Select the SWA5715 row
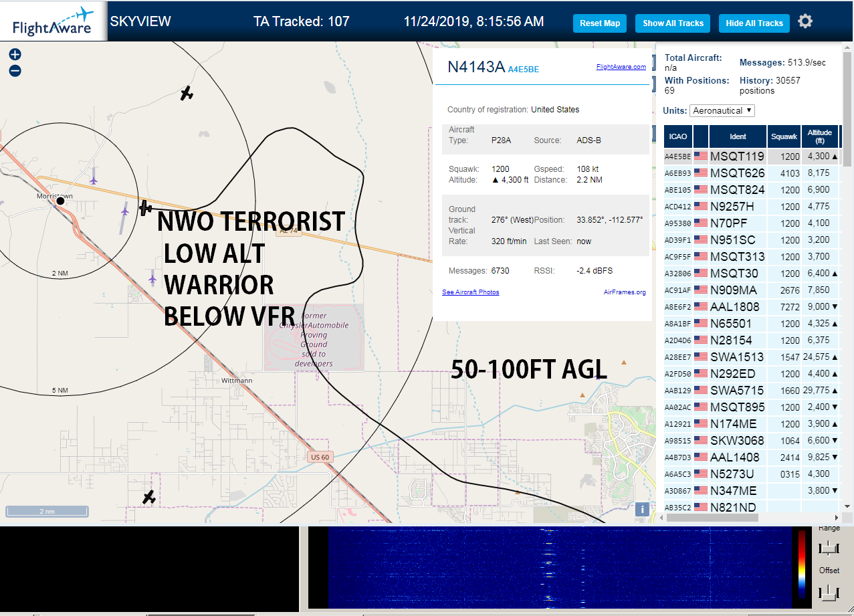Screen dimensions: 854x616 point(752,391)
